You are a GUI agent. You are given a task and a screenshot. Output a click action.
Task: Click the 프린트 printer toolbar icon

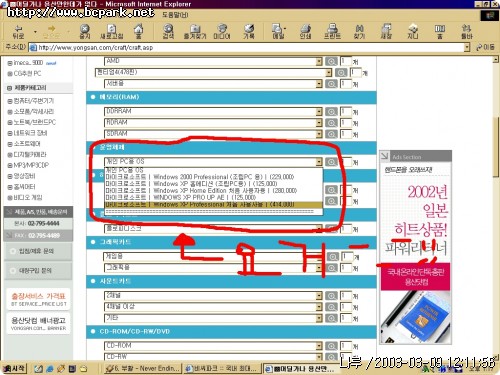[x=332, y=32]
